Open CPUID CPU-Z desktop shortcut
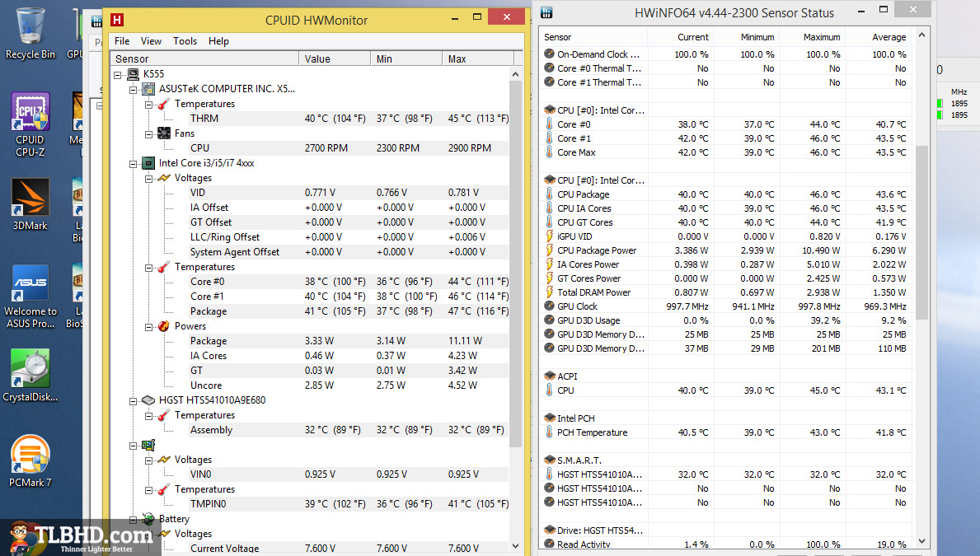Viewport: 980px width, 556px height. tap(30, 124)
